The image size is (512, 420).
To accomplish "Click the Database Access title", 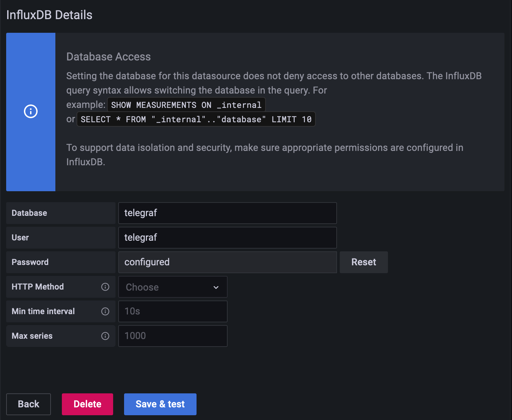I will (108, 57).
